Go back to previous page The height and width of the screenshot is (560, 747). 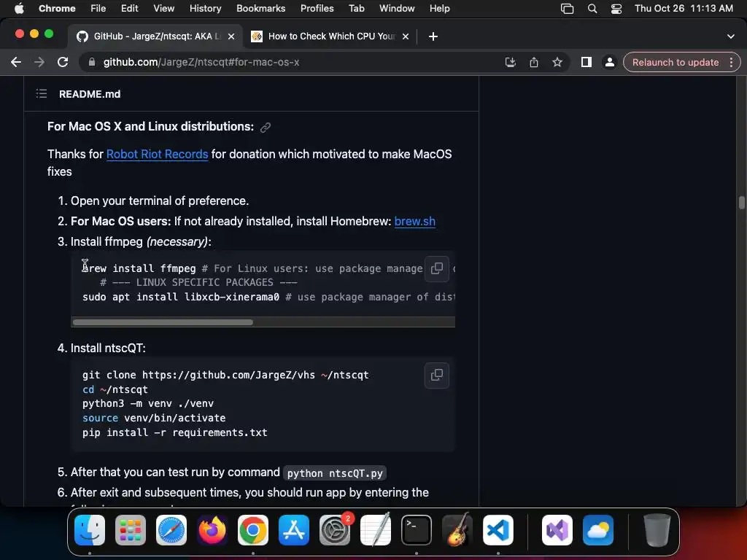16,63
